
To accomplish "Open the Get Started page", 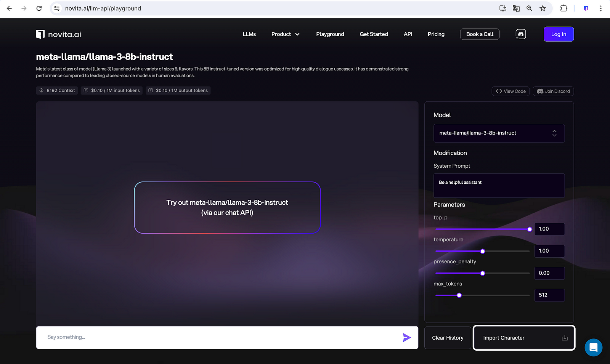I will pyautogui.click(x=374, y=34).
